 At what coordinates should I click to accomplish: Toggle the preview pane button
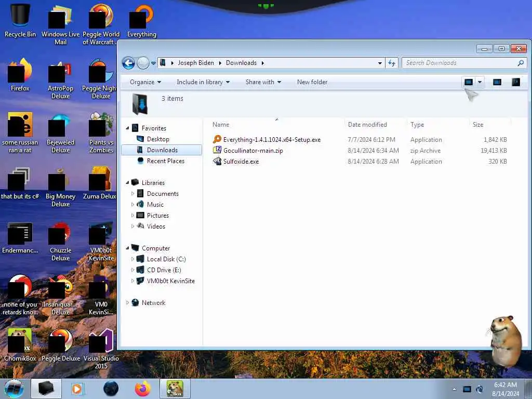pyautogui.click(x=497, y=82)
